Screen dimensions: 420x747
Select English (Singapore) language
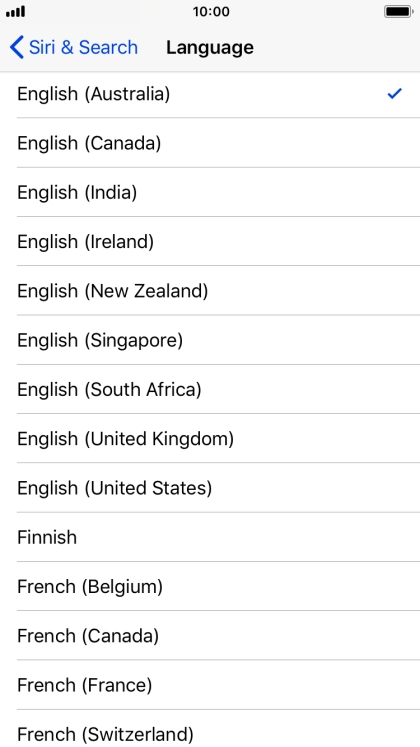[210, 340]
